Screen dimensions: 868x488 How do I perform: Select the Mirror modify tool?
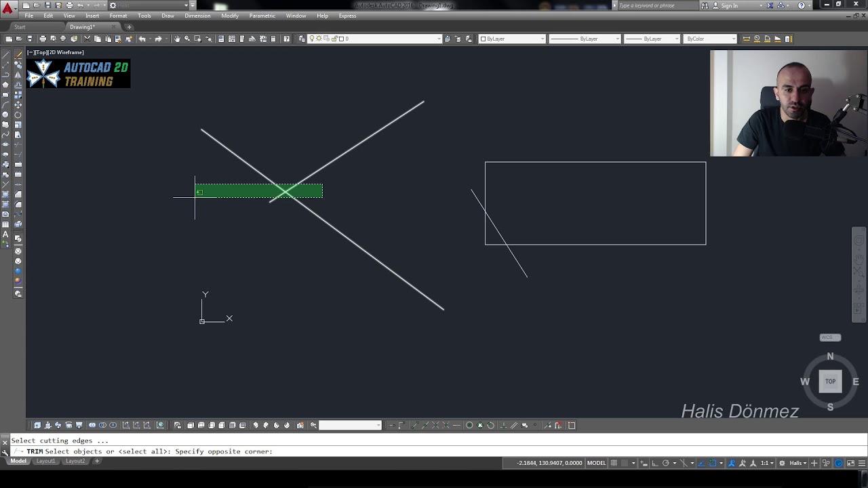(18, 75)
